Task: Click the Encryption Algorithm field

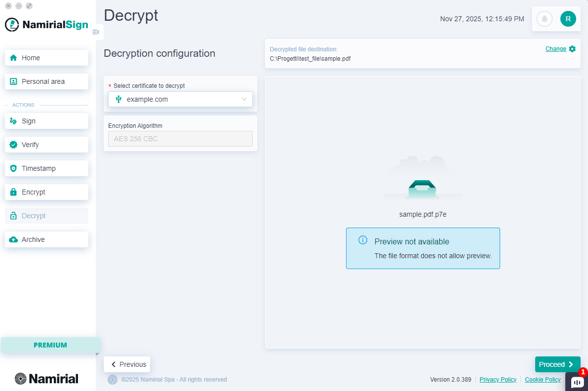Action: point(180,139)
